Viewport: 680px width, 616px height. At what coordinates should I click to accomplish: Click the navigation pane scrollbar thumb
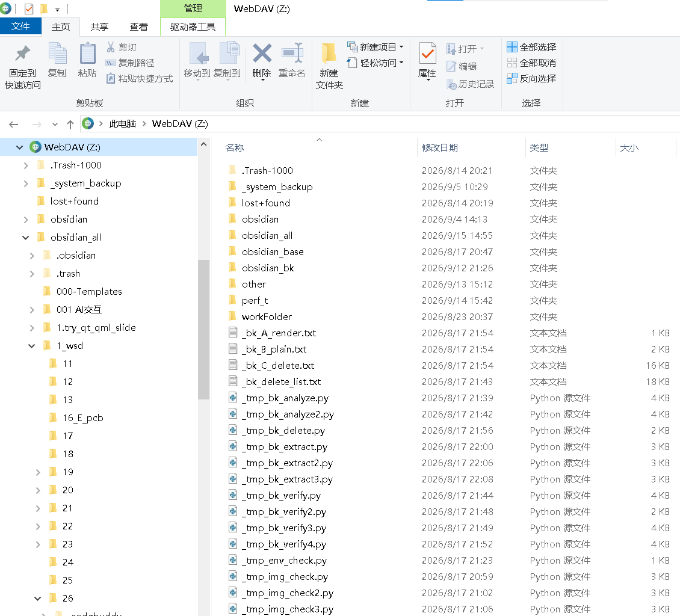tap(203, 330)
